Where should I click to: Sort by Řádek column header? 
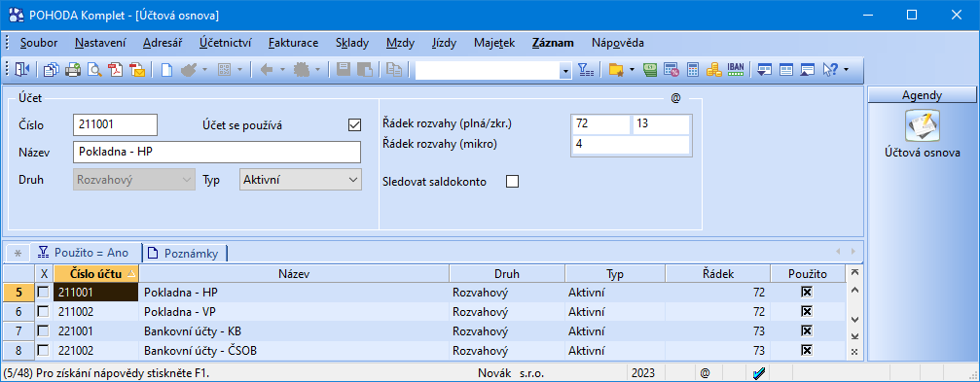(x=717, y=273)
